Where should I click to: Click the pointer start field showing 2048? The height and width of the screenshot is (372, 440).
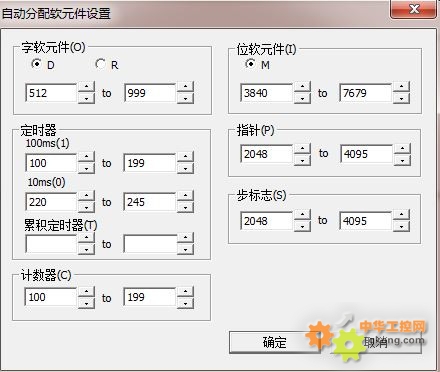tap(266, 154)
